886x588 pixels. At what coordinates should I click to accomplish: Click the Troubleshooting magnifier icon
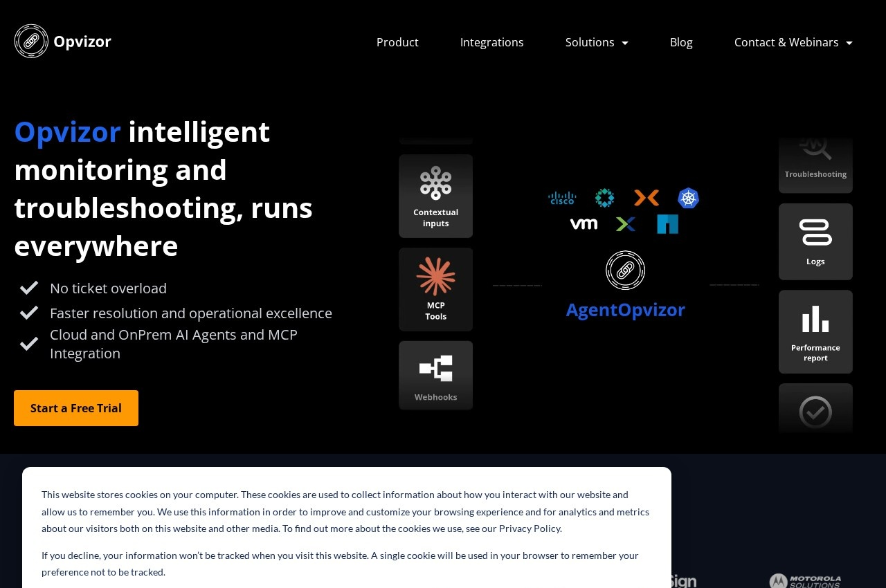[815, 147]
